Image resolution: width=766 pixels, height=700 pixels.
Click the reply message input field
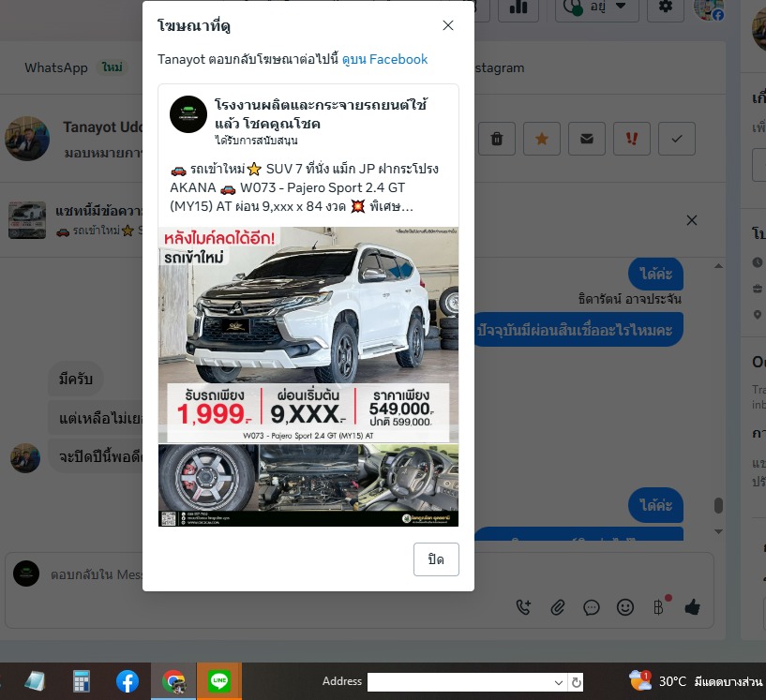[x=359, y=590]
